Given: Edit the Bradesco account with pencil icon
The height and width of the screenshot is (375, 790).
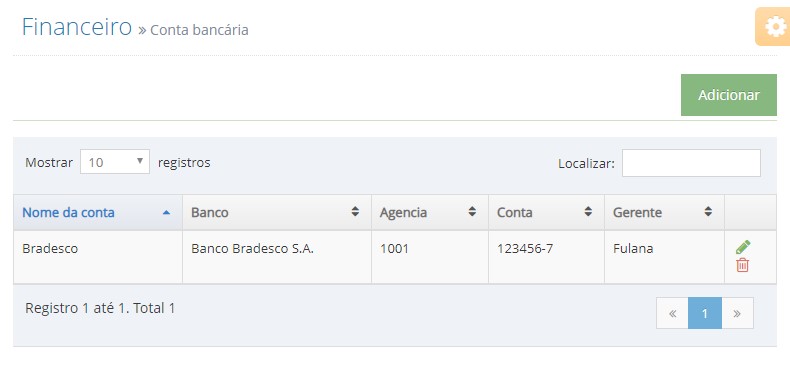Looking at the screenshot, I should coord(743,247).
